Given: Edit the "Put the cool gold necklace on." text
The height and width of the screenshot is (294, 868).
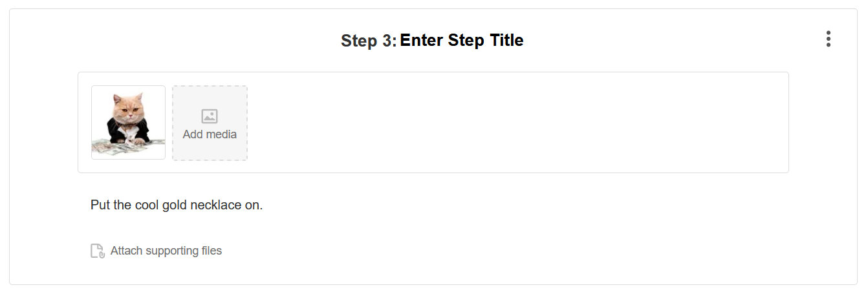Looking at the screenshot, I should 177,205.
